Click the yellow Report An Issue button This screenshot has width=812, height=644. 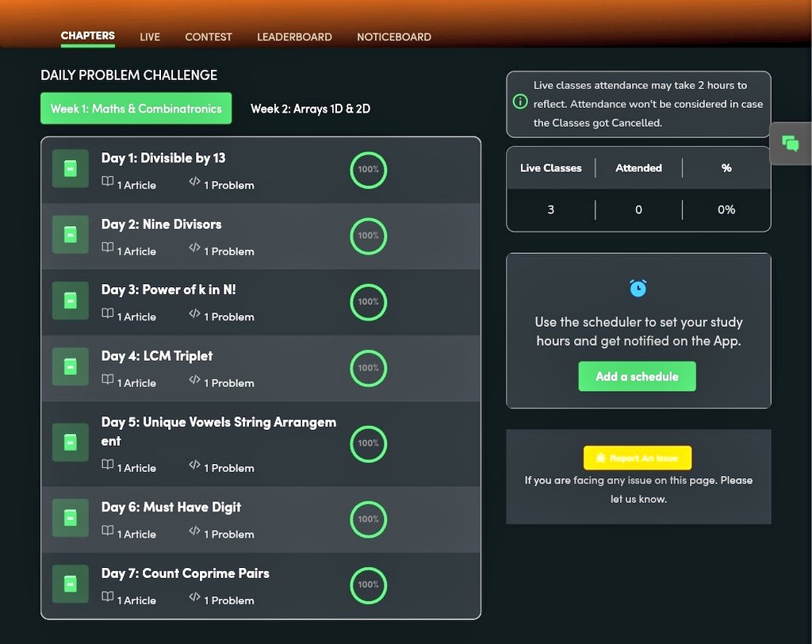pyautogui.click(x=637, y=458)
